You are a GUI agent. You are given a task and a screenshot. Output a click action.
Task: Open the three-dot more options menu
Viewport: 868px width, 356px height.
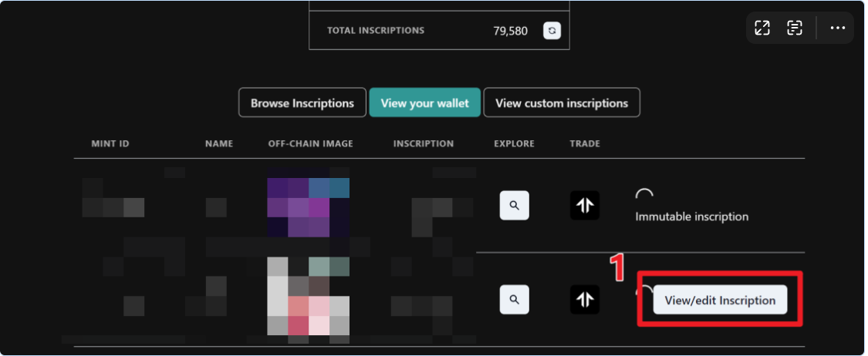tap(838, 28)
